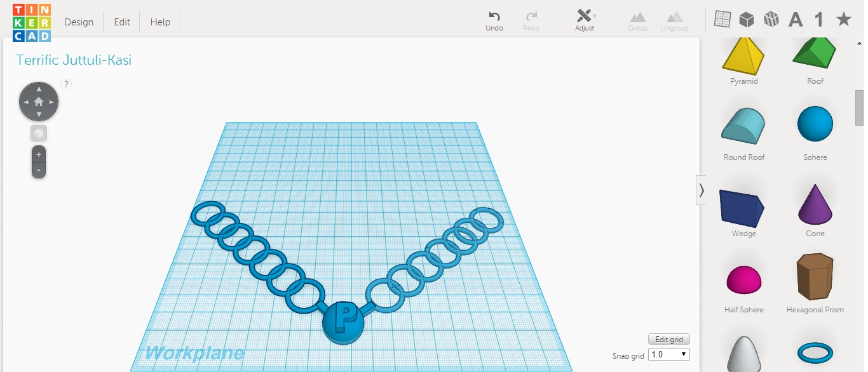The height and width of the screenshot is (372, 868).
Task: Open the Design menu
Action: [79, 22]
